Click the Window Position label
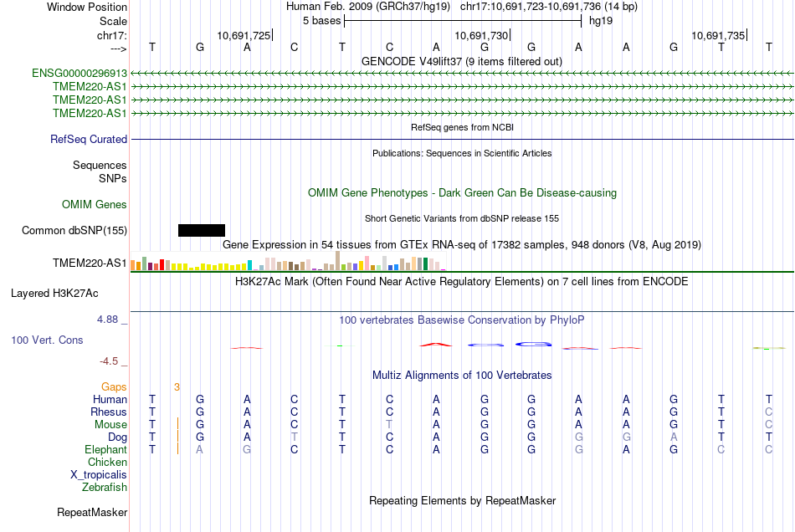Viewport: 795px width, 532px height. pos(87,7)
